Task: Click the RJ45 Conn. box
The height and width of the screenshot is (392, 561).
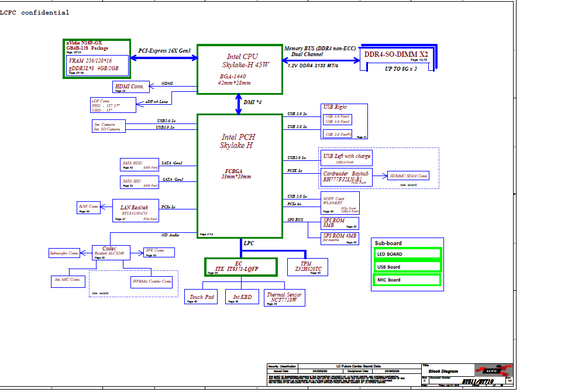Action: coord(88,208)
